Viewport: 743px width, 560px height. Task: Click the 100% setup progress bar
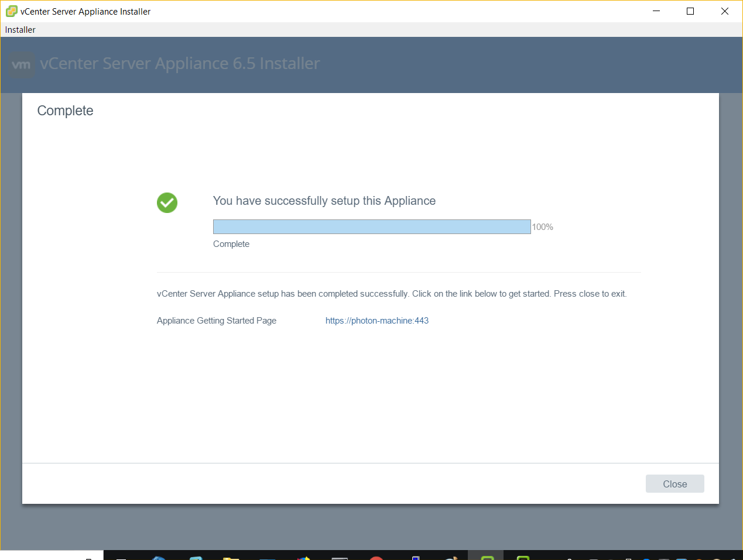point(372,227)
